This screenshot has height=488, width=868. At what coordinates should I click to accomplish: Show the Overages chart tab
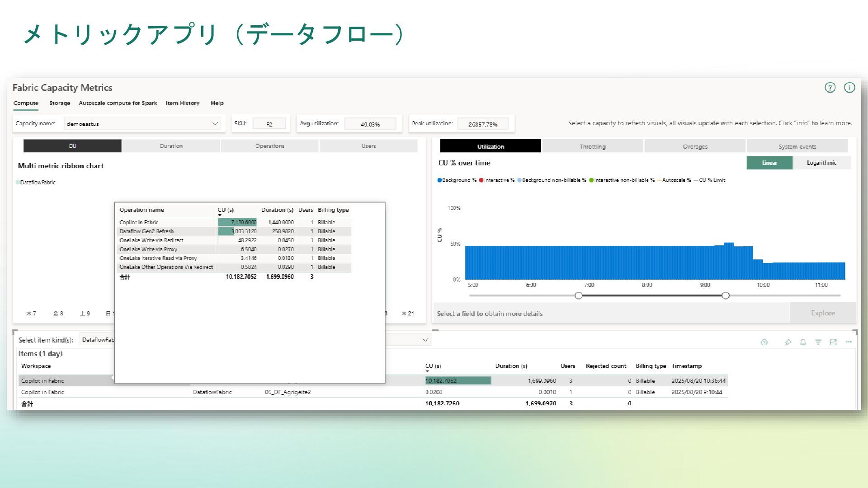pyautogui.click(x=695, y=146)
